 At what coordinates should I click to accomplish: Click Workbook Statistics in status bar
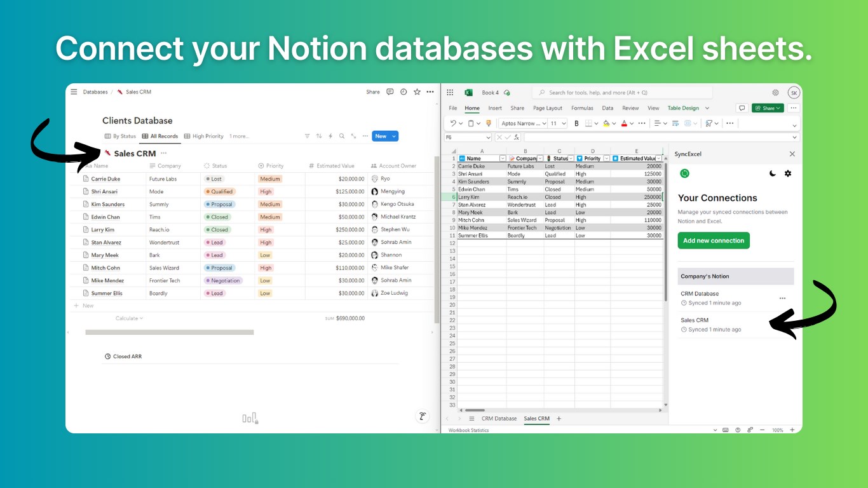468,430
